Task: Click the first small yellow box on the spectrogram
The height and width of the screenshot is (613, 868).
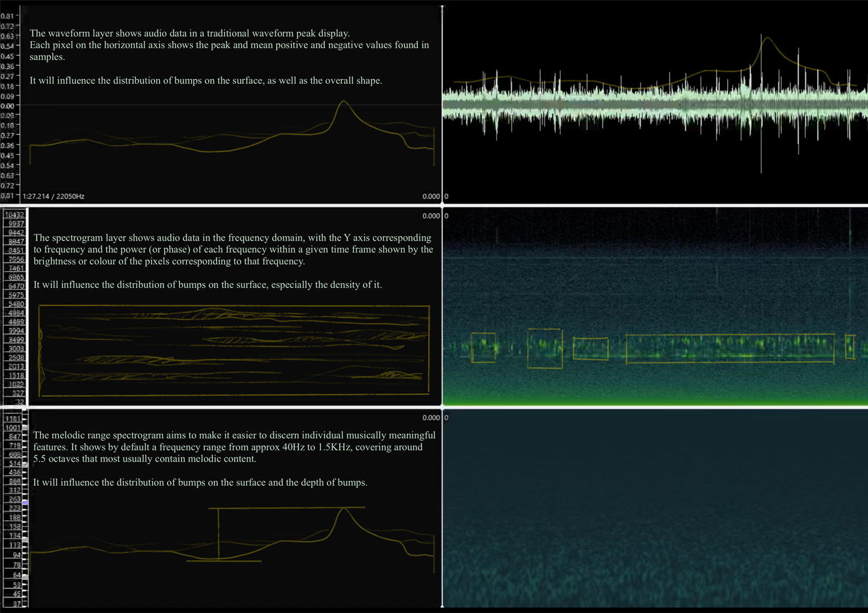Action: (483, 348)
